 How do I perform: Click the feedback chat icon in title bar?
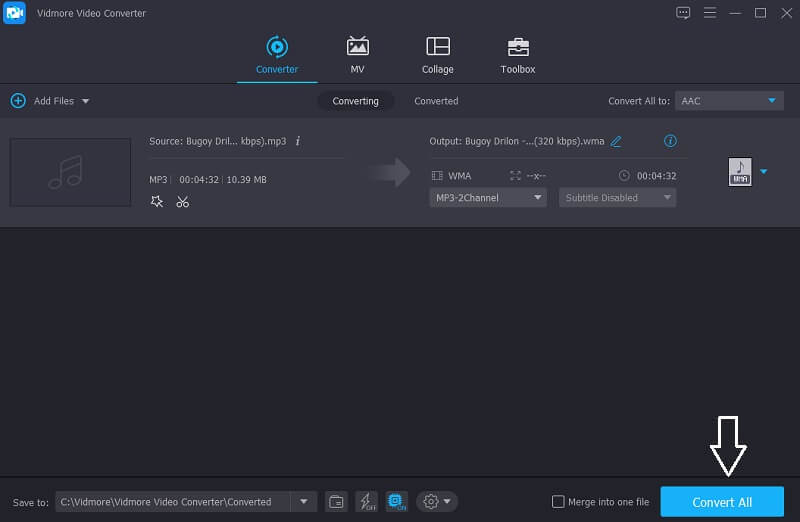click(x=683, y=13)
